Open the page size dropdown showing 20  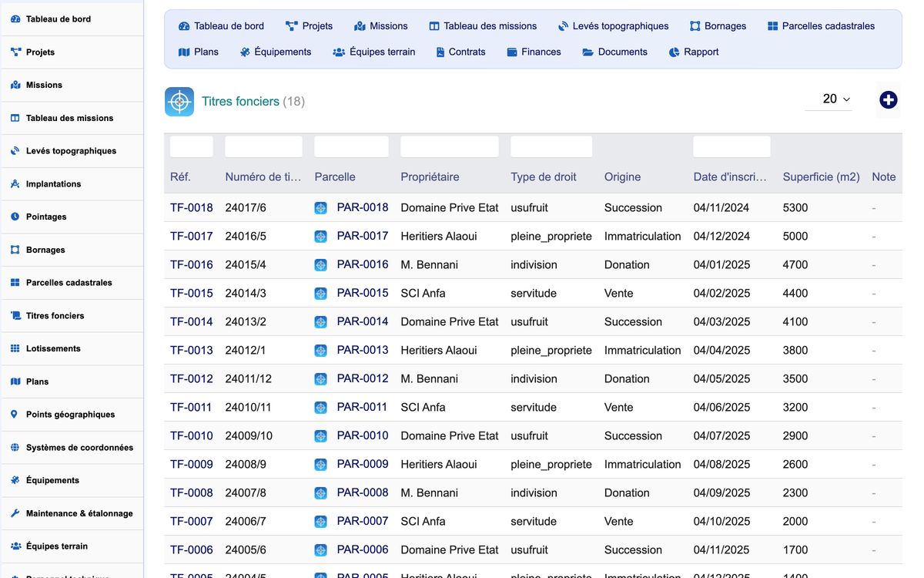pos(829,99)
